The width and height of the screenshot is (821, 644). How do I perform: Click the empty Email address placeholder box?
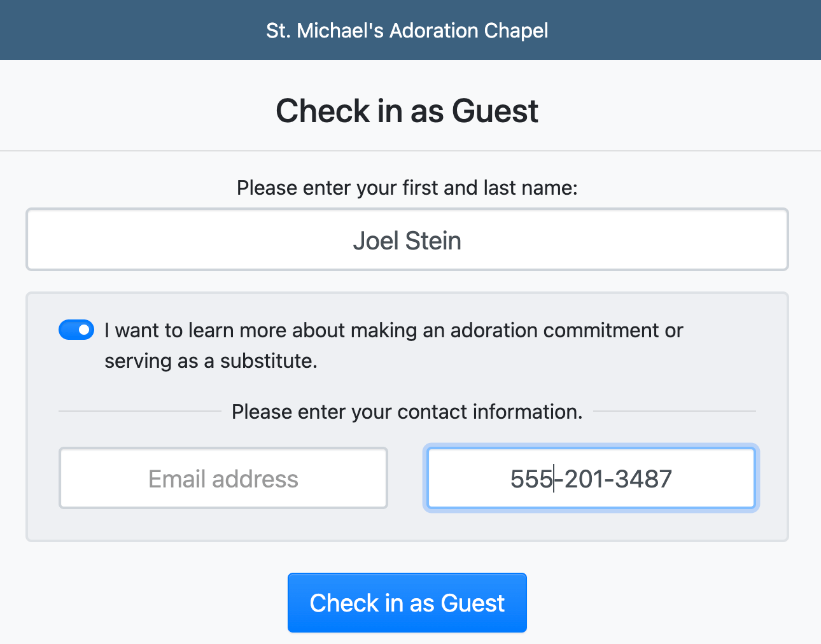pos(223,479)
